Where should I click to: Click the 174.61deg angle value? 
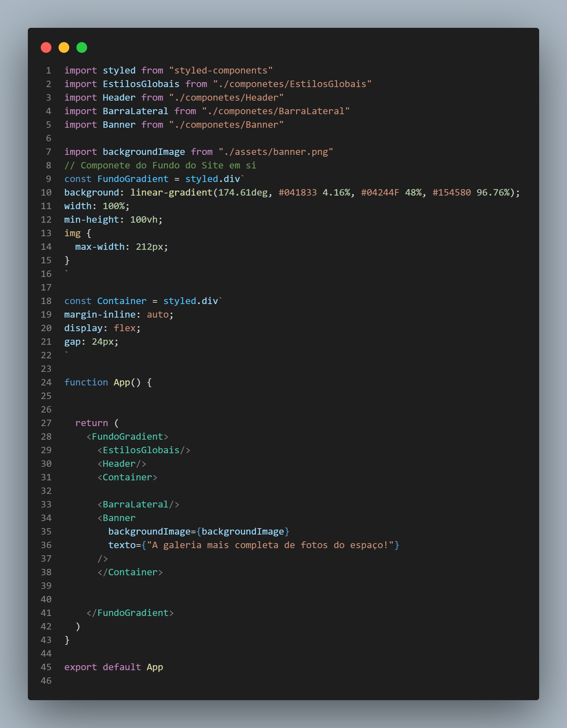[243, 193]
